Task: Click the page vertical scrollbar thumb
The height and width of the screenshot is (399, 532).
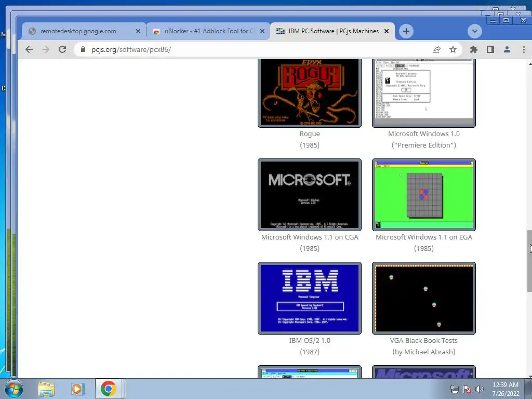Action: [529, 261]
